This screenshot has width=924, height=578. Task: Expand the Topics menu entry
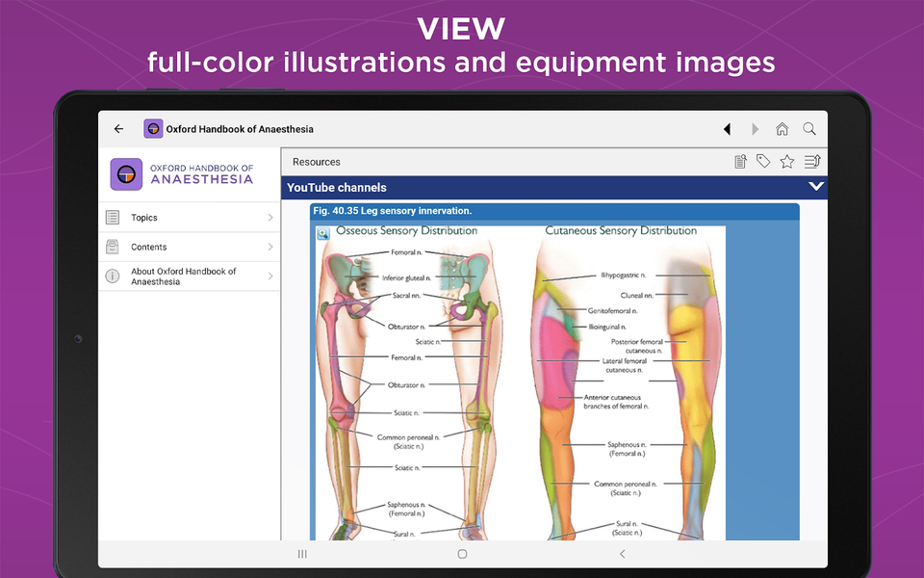pyautogui.click(x=190, y=218)
